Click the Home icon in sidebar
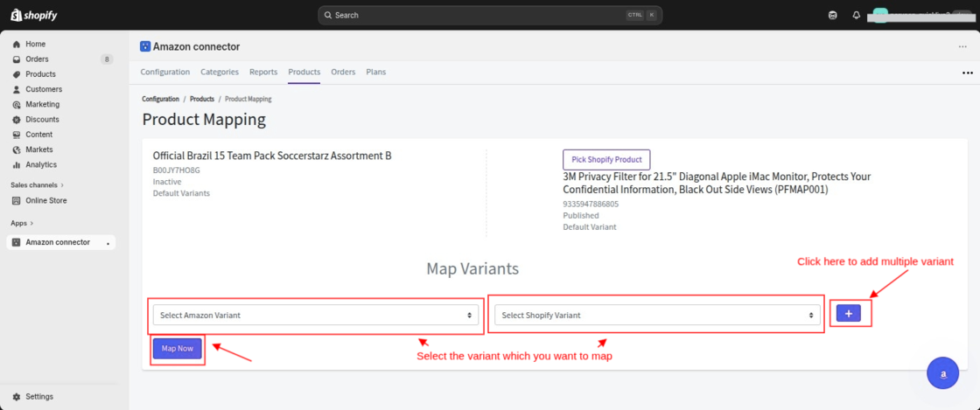This screenshot has height=410, width=980. pyautogui.click(x=17, y=44)
